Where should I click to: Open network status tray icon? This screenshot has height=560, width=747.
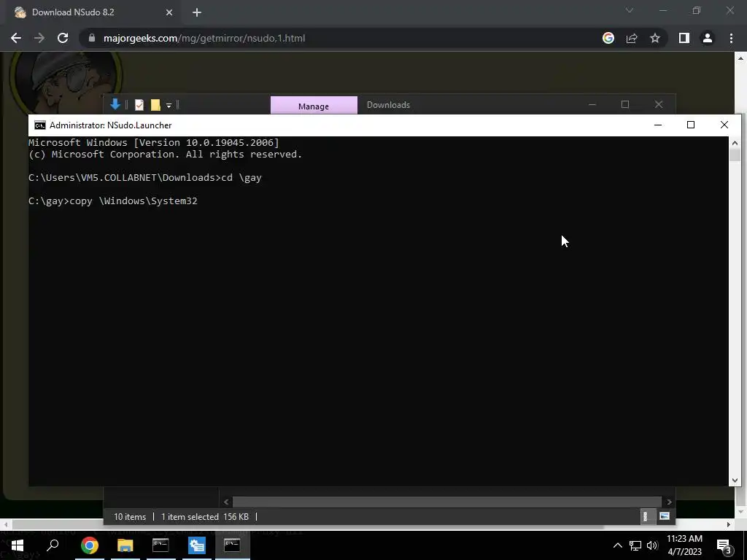pyautogui.click(x=635, y=545)
